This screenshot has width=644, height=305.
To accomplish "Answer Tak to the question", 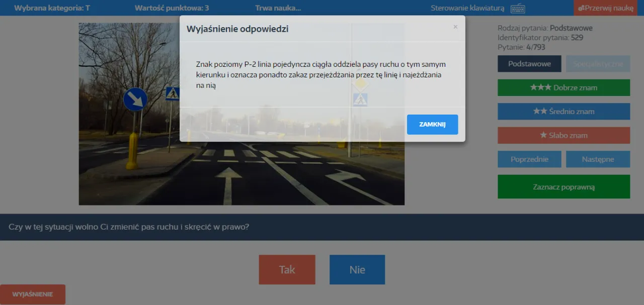I will [x=287, y=270].
